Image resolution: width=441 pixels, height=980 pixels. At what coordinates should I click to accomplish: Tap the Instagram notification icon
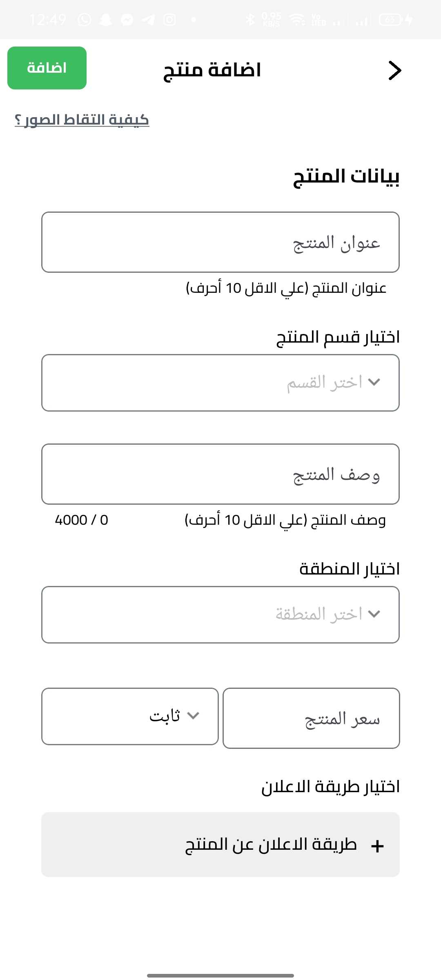point(169,20)
